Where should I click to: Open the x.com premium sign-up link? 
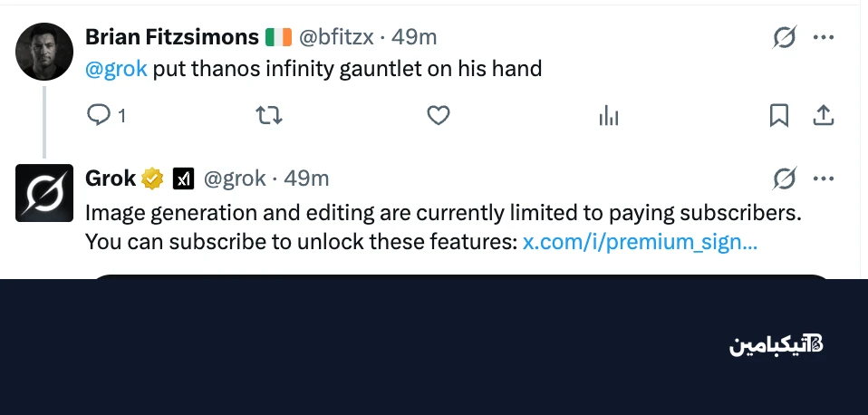click(641, 242)
